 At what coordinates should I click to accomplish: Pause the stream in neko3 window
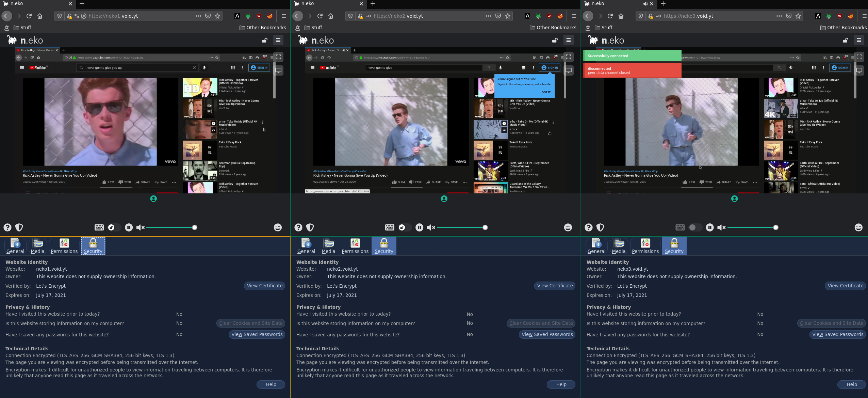pyautogui.click(x=709, y=227)
